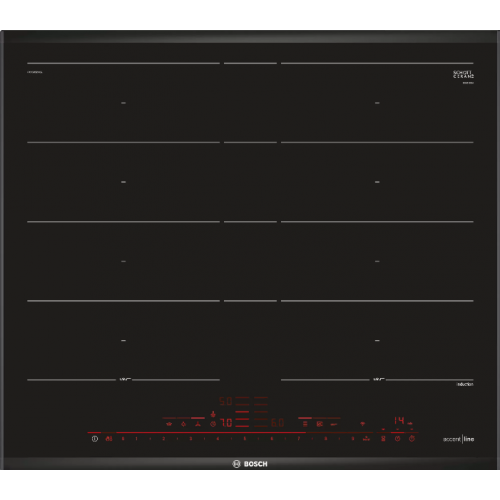Tap the pot keep-warm icon
Viewport: 500px width, 500px height.
(x=169, y=424)
